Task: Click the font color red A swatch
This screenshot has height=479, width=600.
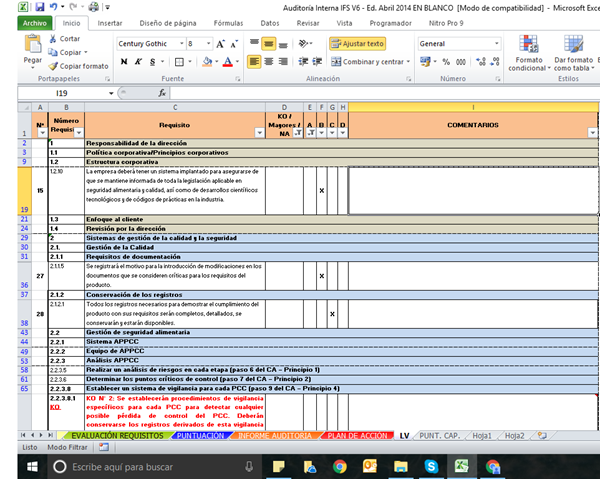Action: (228, 61)
